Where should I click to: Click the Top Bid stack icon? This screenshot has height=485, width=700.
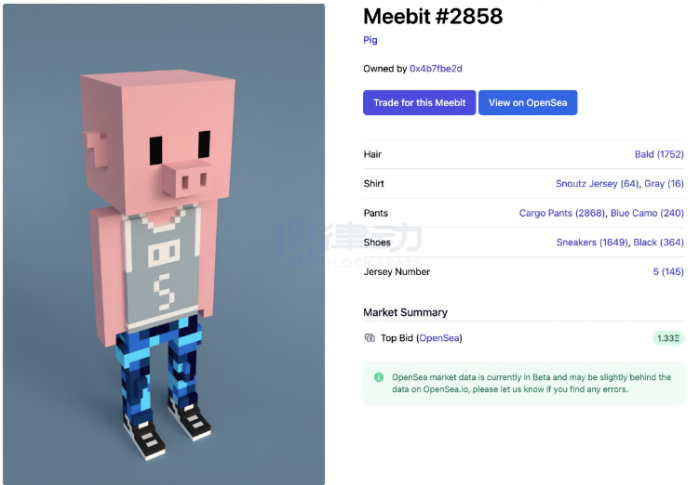pyautogui.click(x=370, y=338)
